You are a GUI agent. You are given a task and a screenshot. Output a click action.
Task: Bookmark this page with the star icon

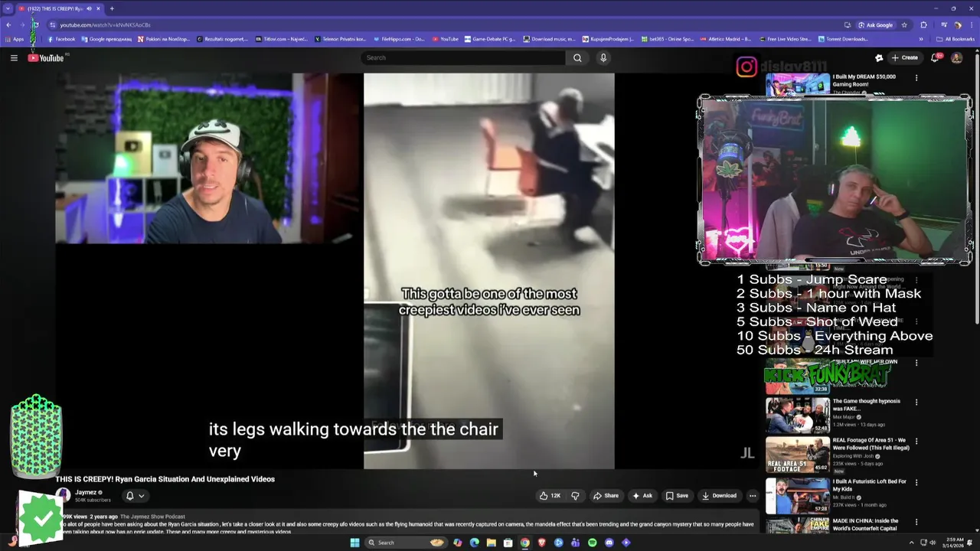904,25
